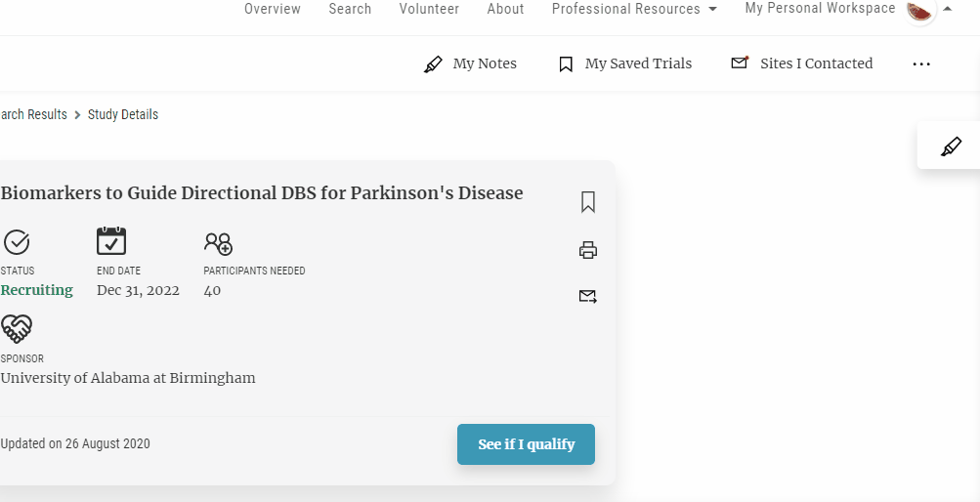Bookmark this Parkinson's DBS study

coord(587,202)
